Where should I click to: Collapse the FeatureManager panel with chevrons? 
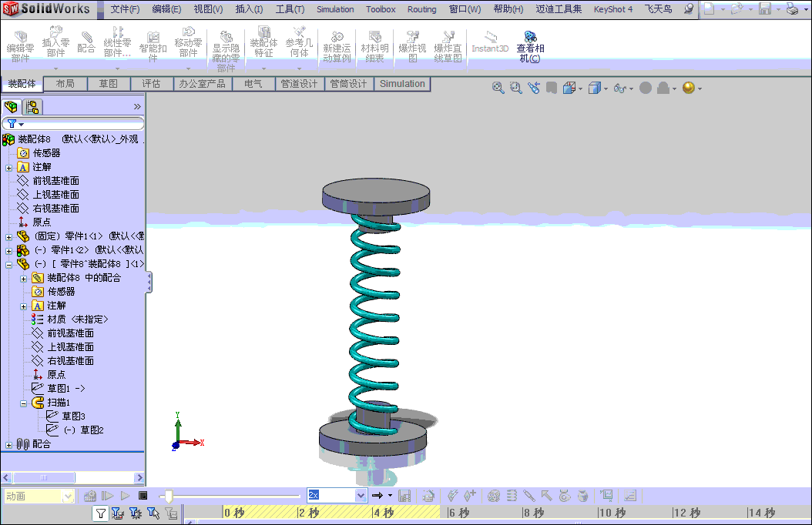[x=137, y=106]
